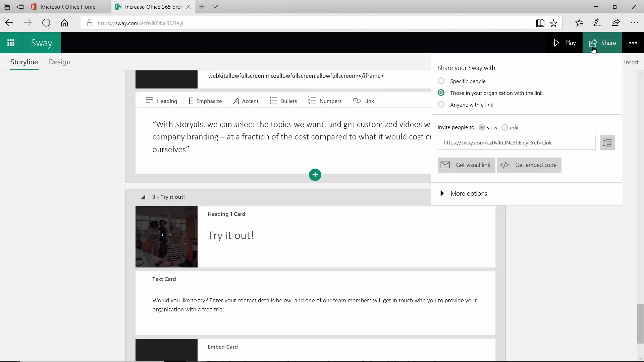The width and height of the screenshot is (644, 362).
Task: Click Get visual link button
Action: coord(466,165)
